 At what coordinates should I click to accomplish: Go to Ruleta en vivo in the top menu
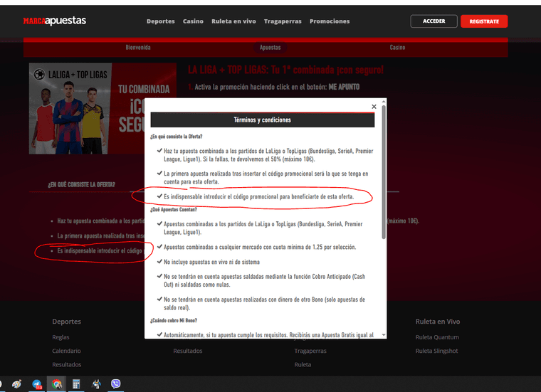(x=233, y=21)
